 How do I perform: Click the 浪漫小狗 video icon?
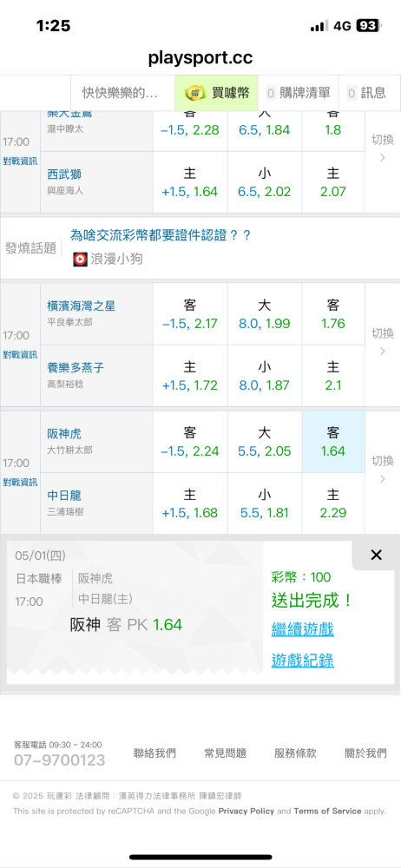pos(81,259)
